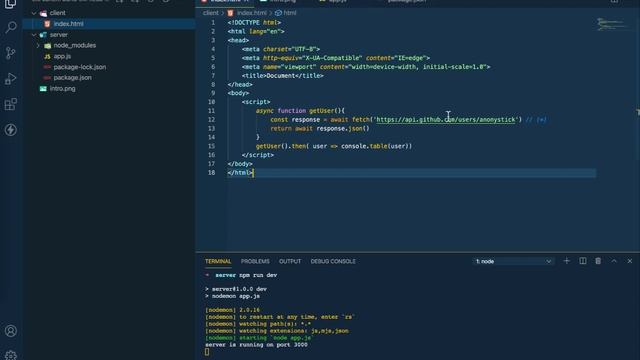The width and height of the screenshot is (640, 360).
Task: Open index.html in the explorer tree
Action: 69,24
